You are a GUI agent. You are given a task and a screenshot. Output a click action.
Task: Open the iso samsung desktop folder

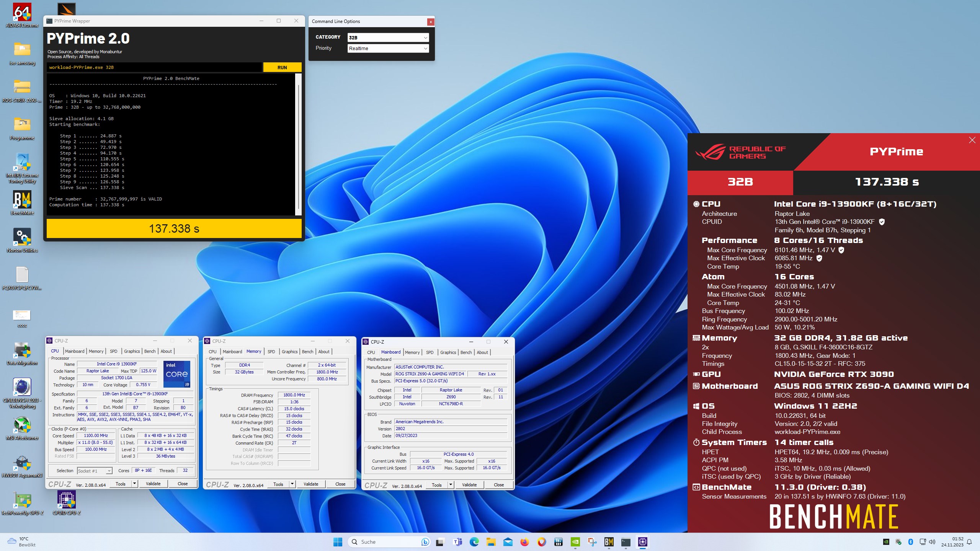22,53
